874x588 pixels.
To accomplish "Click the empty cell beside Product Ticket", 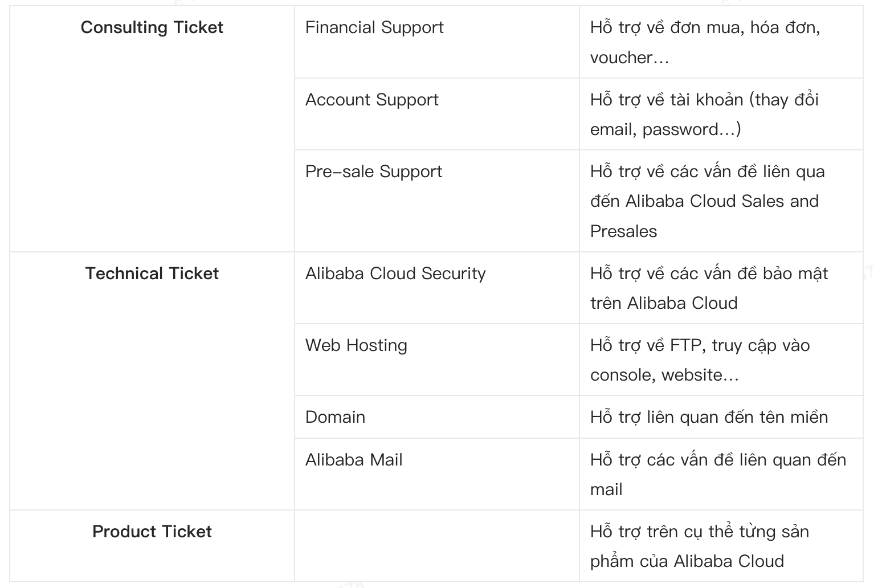I will tap(436, 546).
